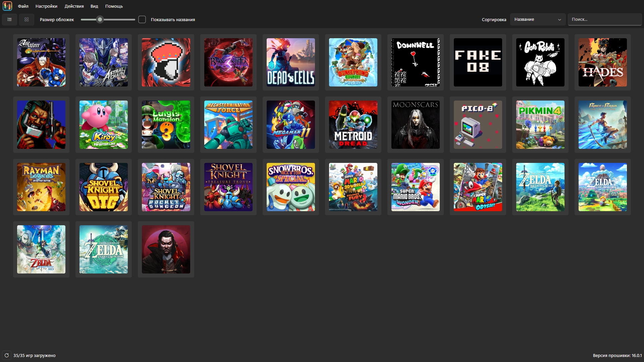Open the Dead Cells game cover
This screenshot has width=644, height=362.
[x=290, y=62]
